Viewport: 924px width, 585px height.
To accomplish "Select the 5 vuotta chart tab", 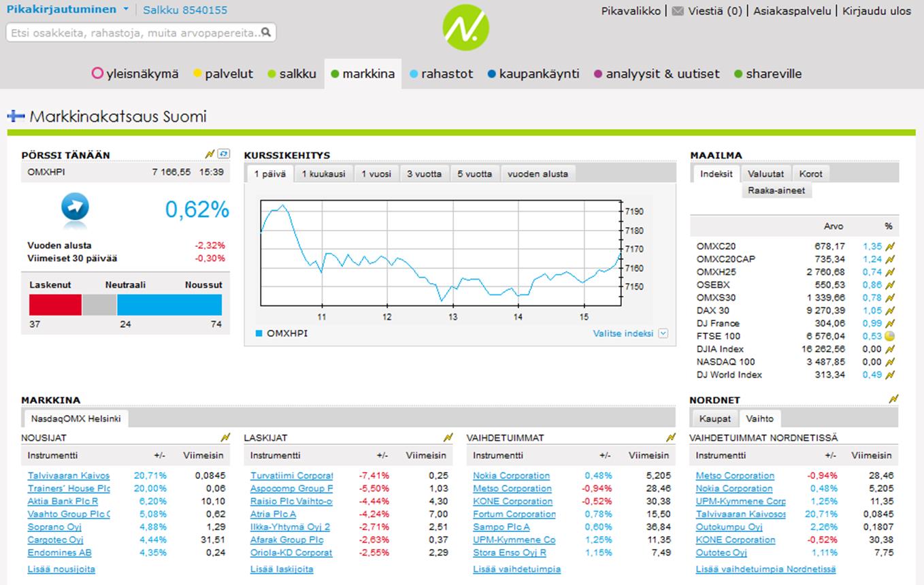I will (x=474, y=173).
